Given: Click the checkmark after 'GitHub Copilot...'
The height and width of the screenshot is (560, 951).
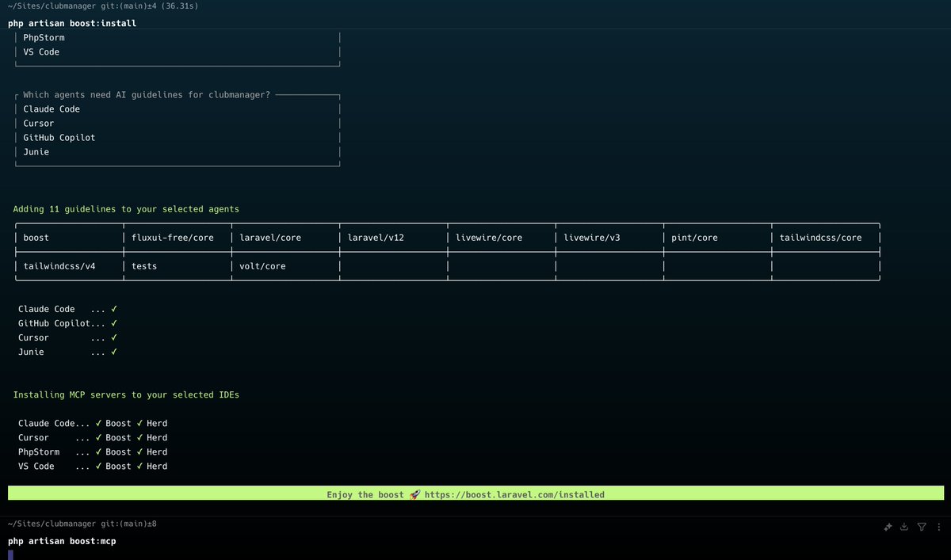Looking at the screenshot, I should [114, 323].
